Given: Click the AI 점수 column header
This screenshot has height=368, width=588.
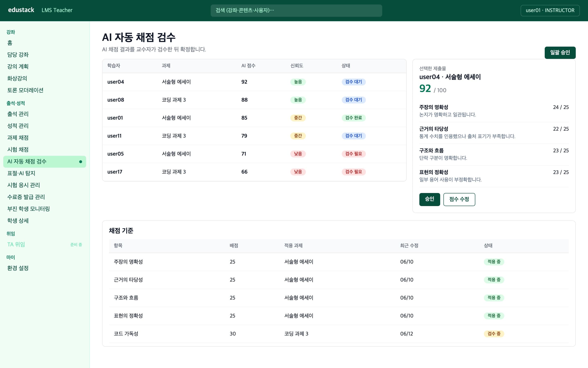Looking at the screenshot, I should 248,66.
